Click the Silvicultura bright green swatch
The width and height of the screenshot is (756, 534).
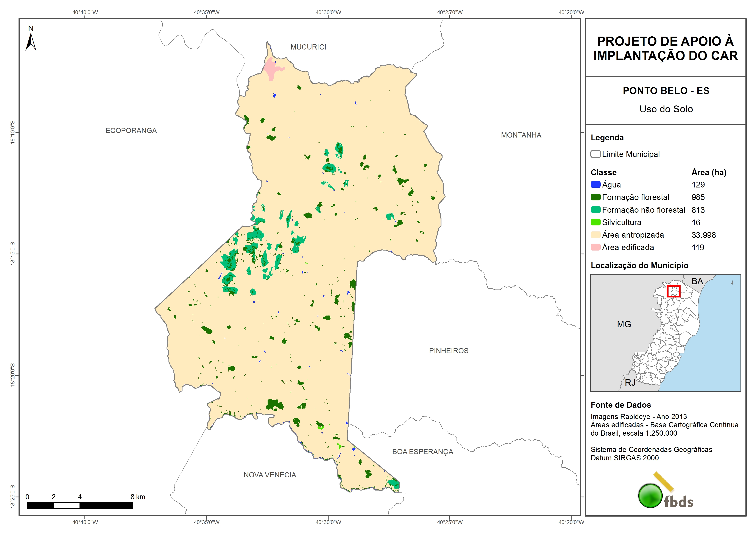tap(595, 222)
